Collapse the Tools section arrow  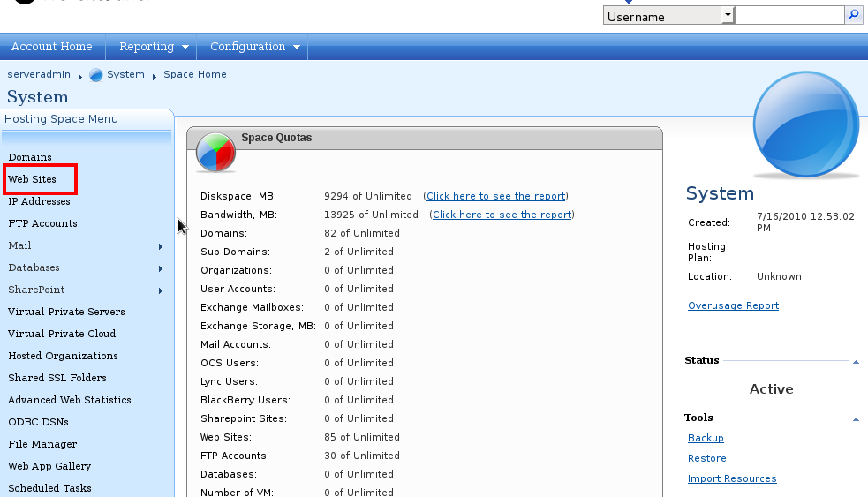tap(856, 419)
